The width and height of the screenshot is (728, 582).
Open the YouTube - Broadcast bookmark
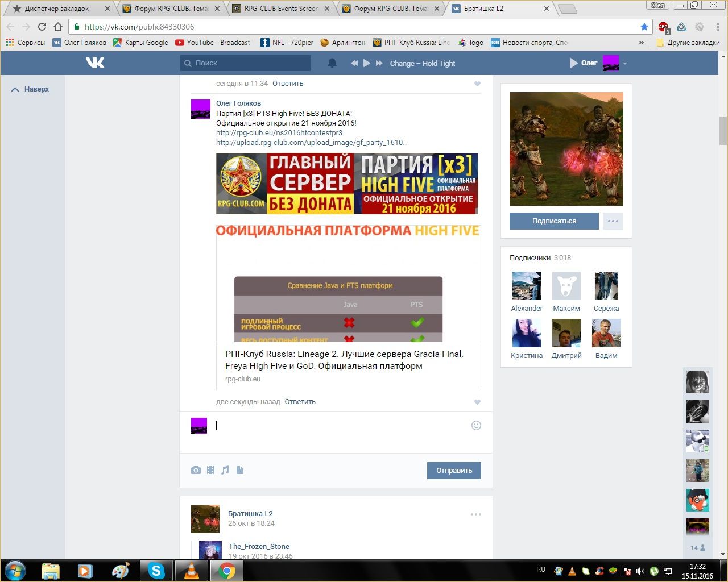(x=213, y=43)
